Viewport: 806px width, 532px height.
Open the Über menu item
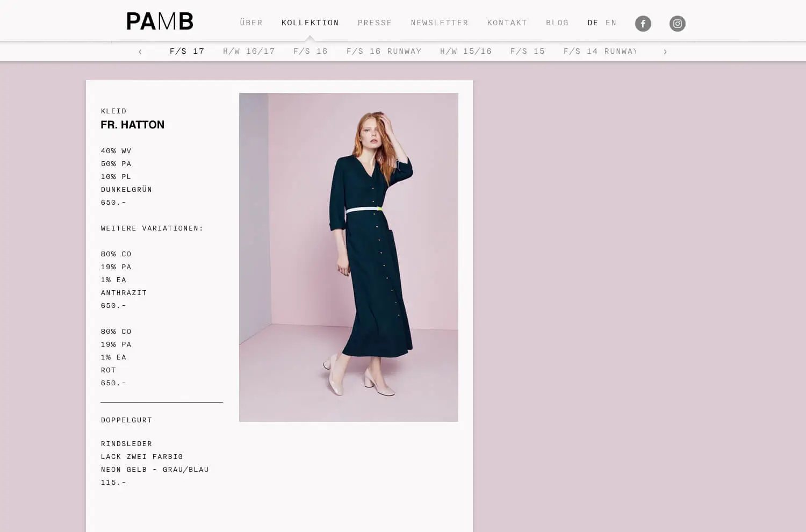(251, 23)
